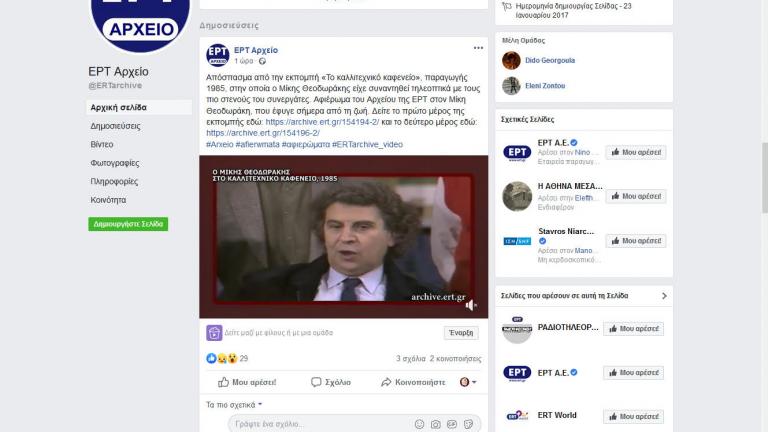Image resolution: width=768 pixels, height=432 pixels.
Task: Share post via Κοινοποίηστε
Action: click(x=413, y=382)
